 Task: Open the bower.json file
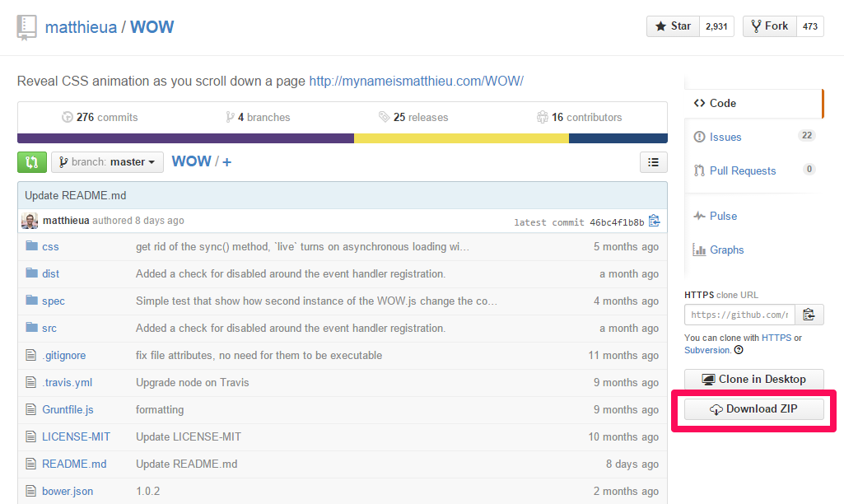pos(68,491)
